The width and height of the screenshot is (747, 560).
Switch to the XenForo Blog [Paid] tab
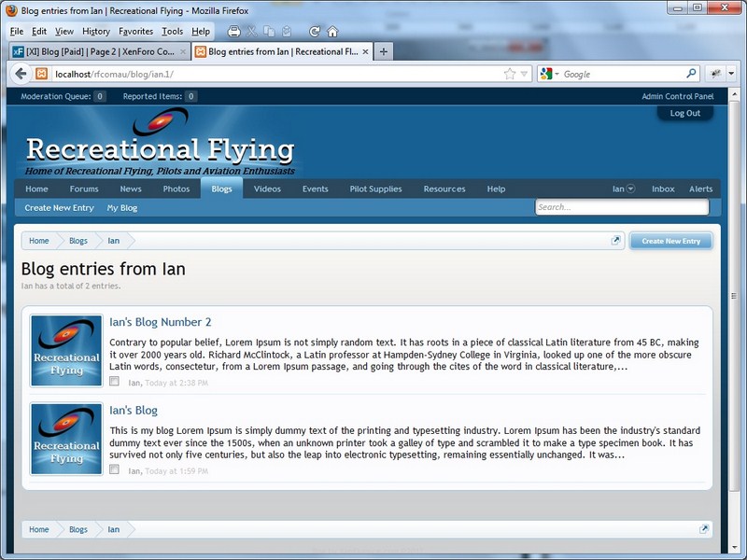(x=99, y=51)
